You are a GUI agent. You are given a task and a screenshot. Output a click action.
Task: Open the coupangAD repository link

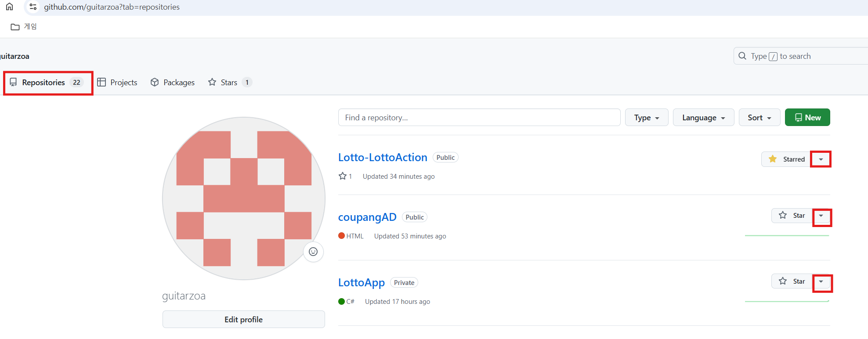[x=367, y=217]
